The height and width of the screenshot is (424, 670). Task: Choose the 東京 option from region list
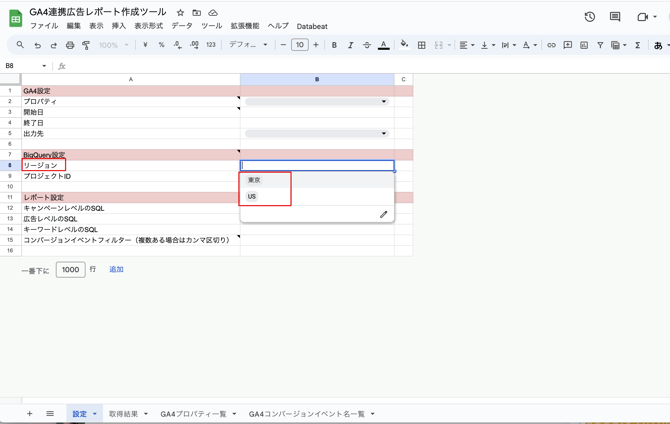click(x=254, y=180)
